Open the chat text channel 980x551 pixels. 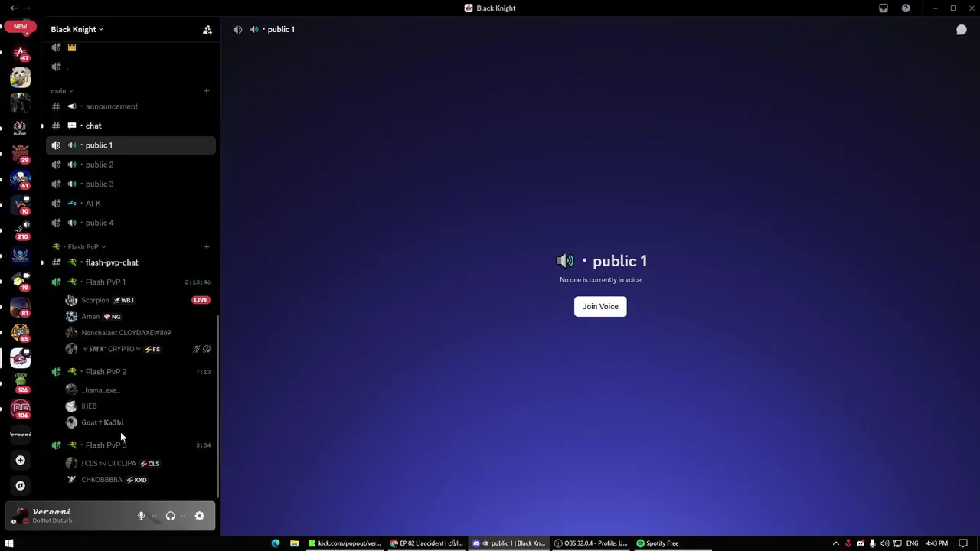(131, 126)
